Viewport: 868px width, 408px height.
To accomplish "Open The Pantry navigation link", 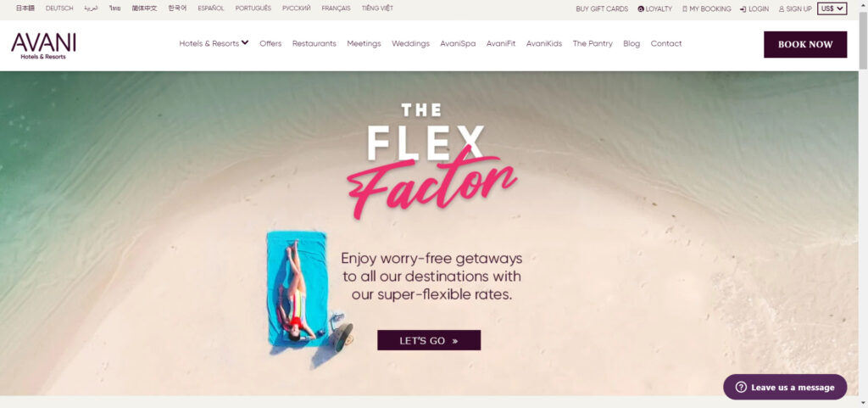I will tap(593, 44).
